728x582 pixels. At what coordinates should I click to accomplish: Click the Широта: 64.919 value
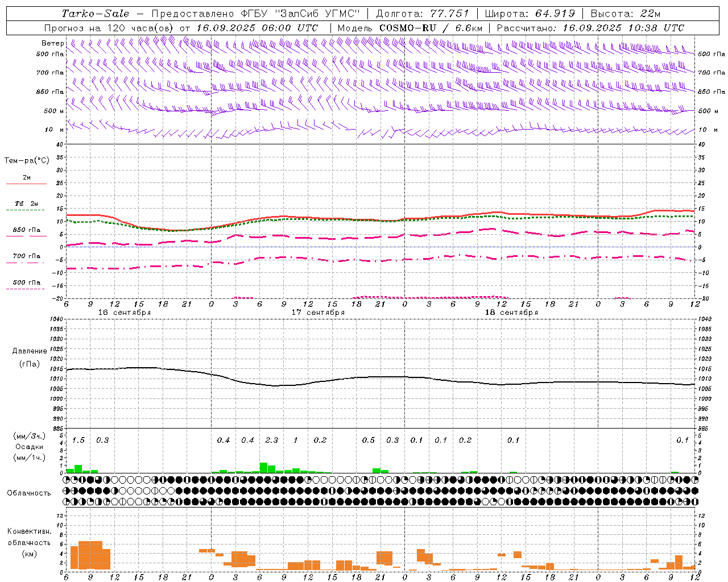click(530, 14)
